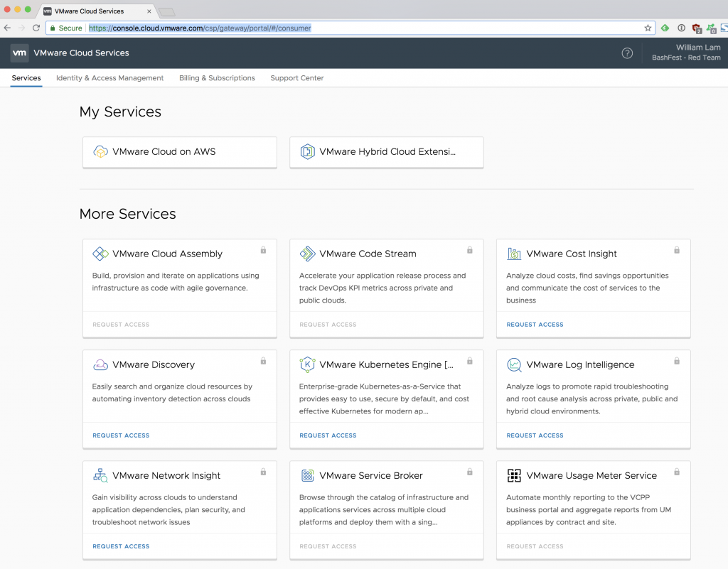Request access to VMware Network Insight

(x=121, y=546)
